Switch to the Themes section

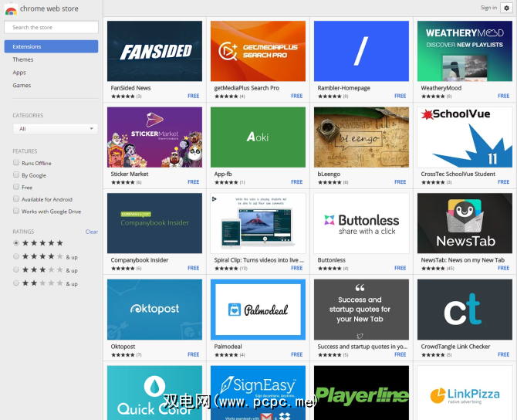pyautogui.click(x=22, y=59)
